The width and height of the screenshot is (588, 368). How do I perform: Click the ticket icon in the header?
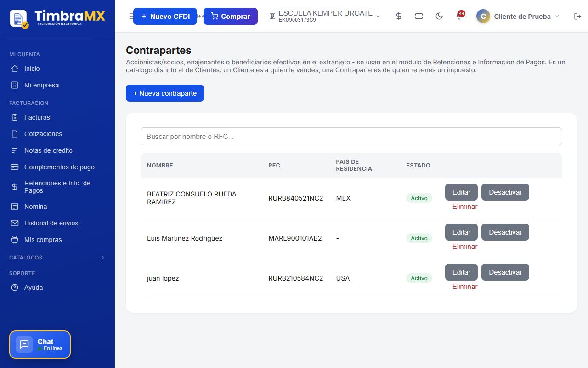click(419, 16)
